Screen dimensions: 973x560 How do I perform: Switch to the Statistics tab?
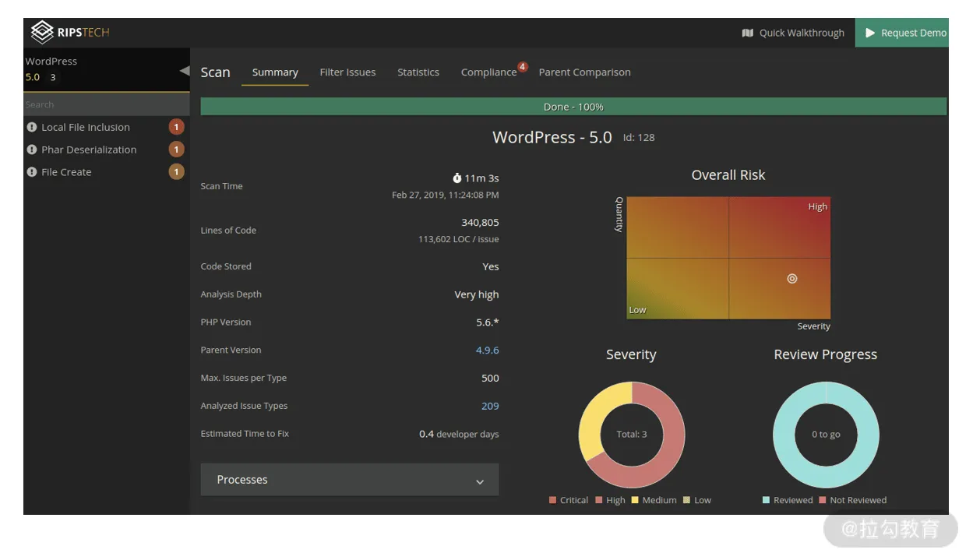point(418,72)
